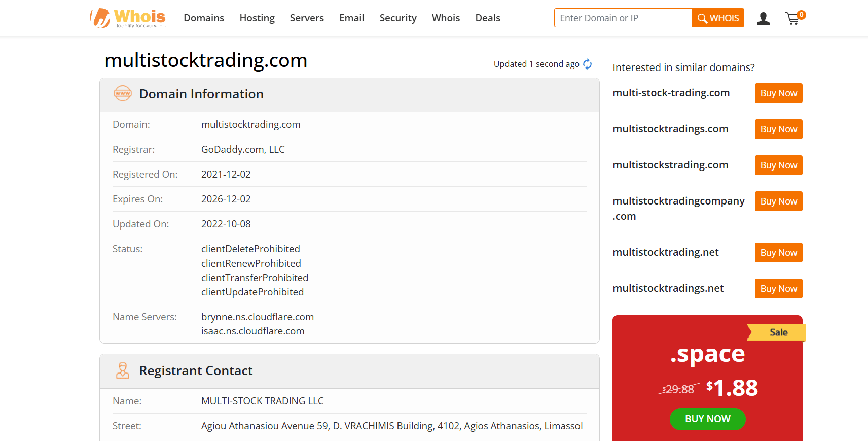Click the multistocktrading.com page heading
Screen dimensions: 868x441
click(x=206, y=60)
